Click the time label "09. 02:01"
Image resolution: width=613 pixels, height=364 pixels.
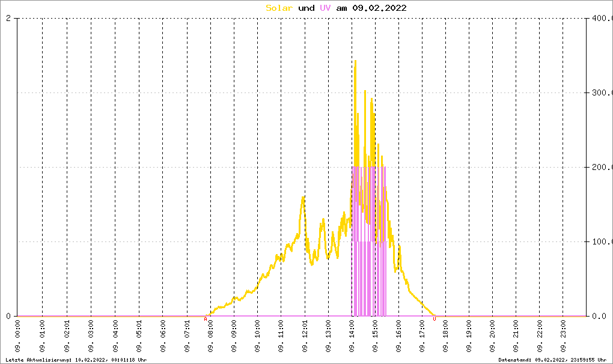click(x=67, y=336)
